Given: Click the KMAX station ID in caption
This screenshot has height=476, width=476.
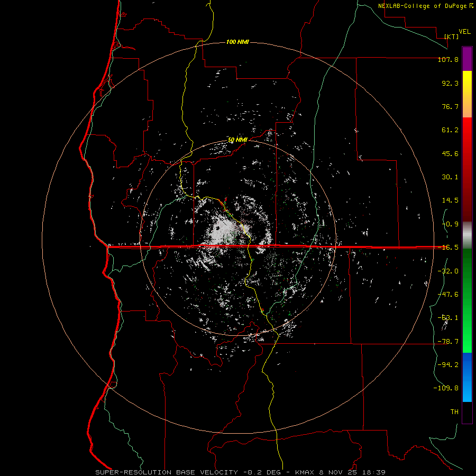Looking at the screenshot, I should pyautogui.click(x=305, y=472).
